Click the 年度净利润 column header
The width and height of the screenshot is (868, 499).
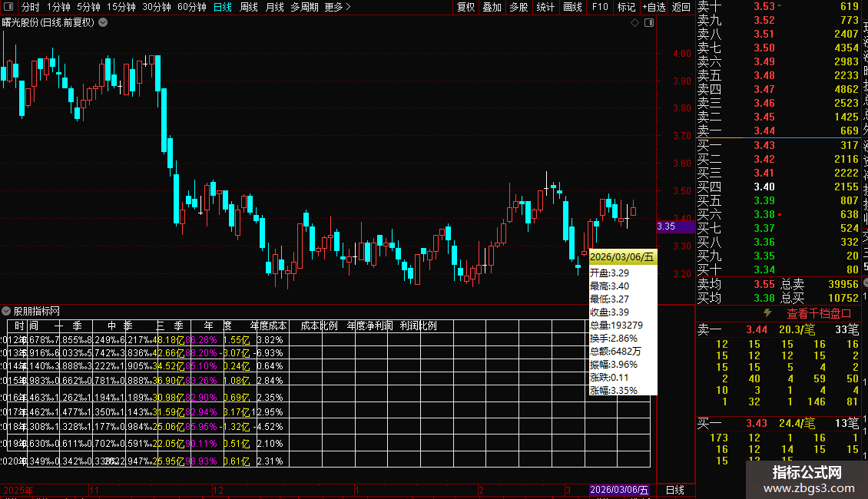[x=369, y=326]
